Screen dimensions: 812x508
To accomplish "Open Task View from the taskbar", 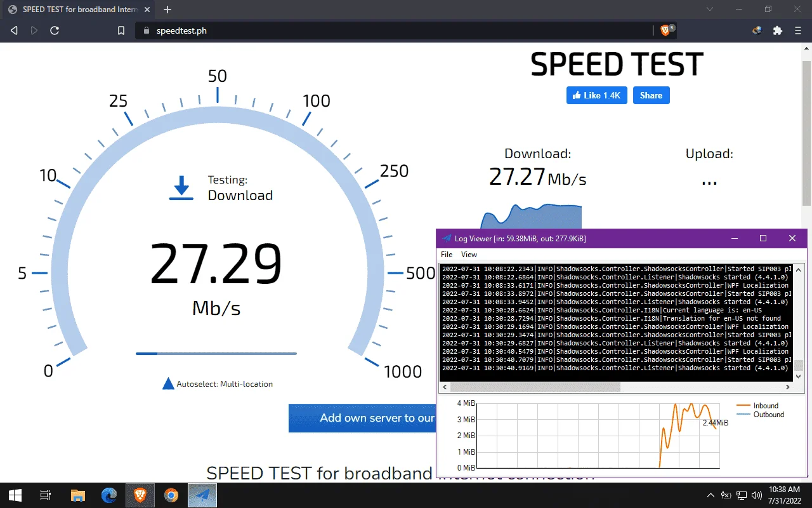I will click(x=46, y=495).
